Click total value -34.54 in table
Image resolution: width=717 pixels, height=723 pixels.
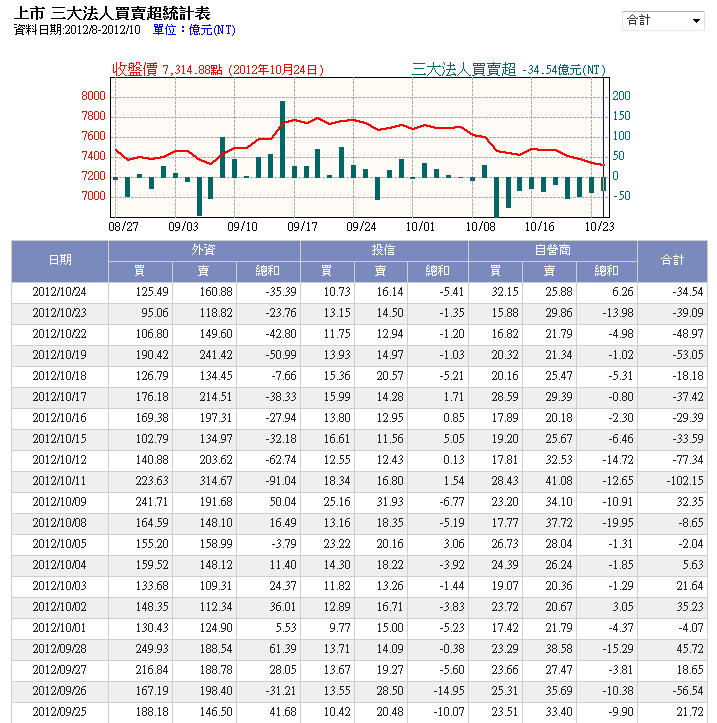click(x=687, y=292)
